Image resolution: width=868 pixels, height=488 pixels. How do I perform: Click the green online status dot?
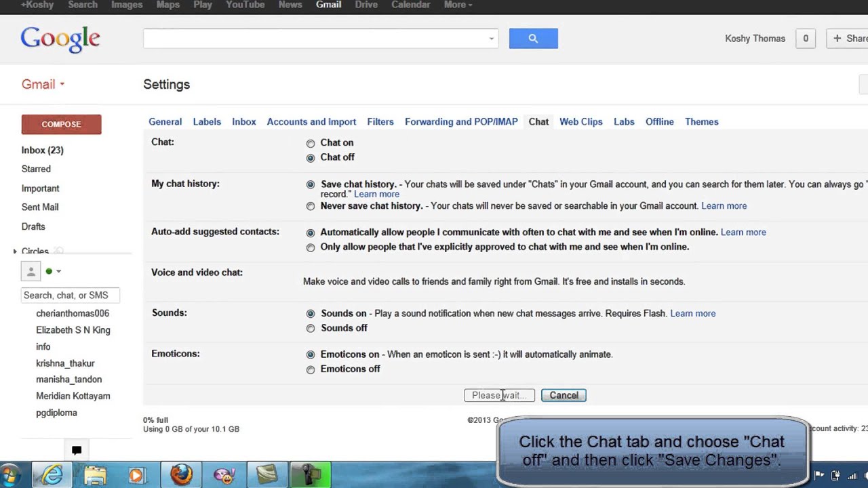pyautogui.click(x=49, y=271)
